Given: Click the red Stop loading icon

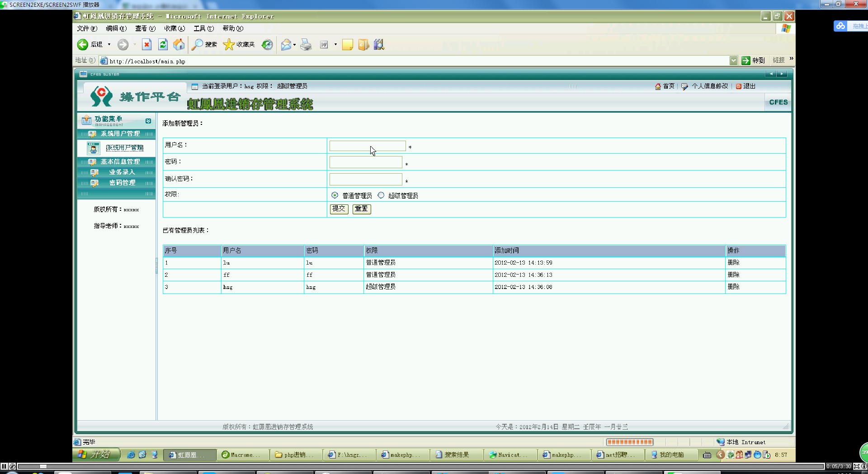Looking at the screenshot, I should pos(147,44).
